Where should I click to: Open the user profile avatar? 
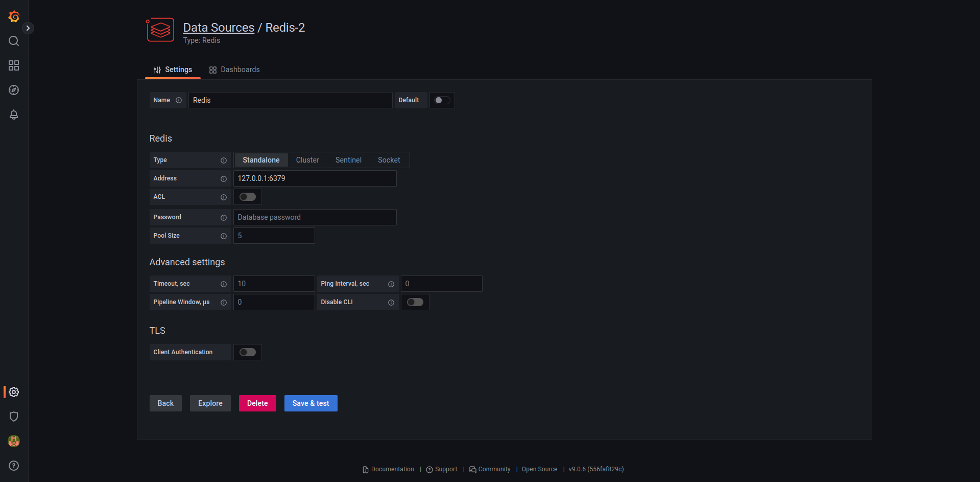[14, 441]
